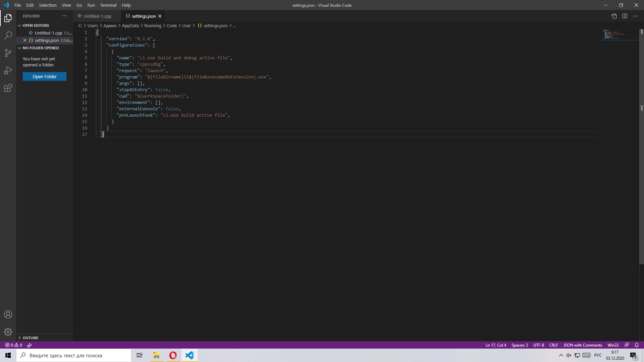Click the editor minimap preview

pos(620,35)
